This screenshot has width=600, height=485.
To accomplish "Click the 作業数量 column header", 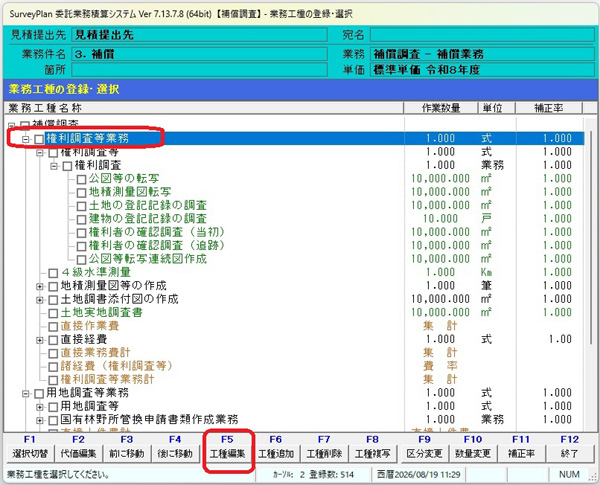I will [x=441, y=108].
